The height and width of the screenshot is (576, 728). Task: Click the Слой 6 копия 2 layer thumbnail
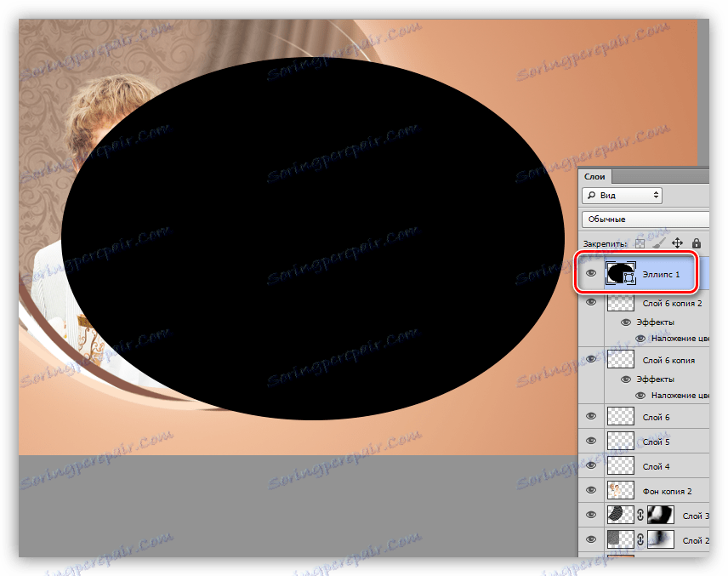point(621,302)
